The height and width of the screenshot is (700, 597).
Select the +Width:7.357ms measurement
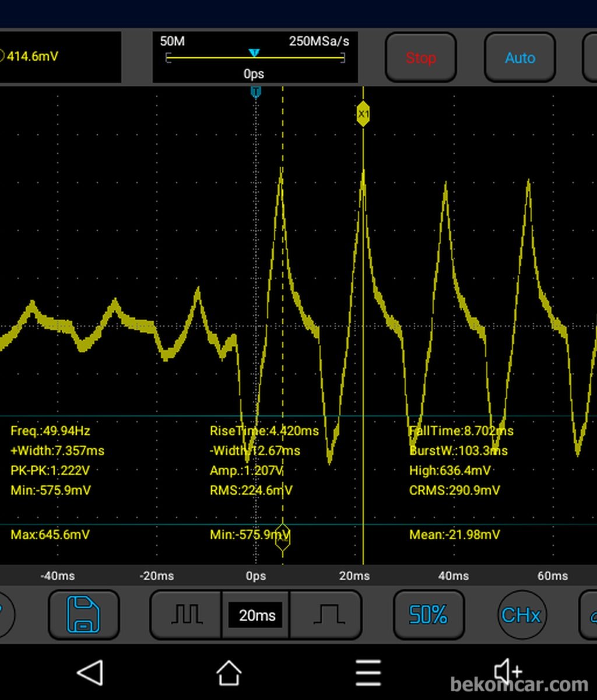(57, 450)
